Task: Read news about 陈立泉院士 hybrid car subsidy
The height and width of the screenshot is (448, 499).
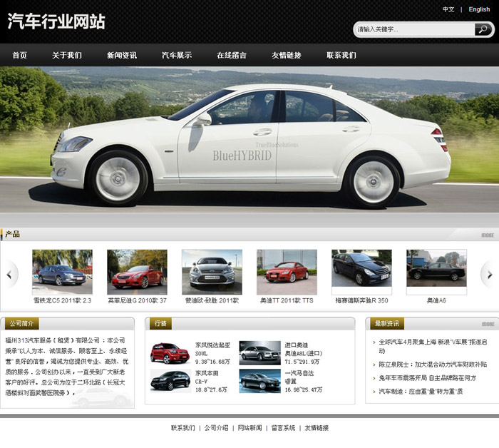Action: [433, 365]
